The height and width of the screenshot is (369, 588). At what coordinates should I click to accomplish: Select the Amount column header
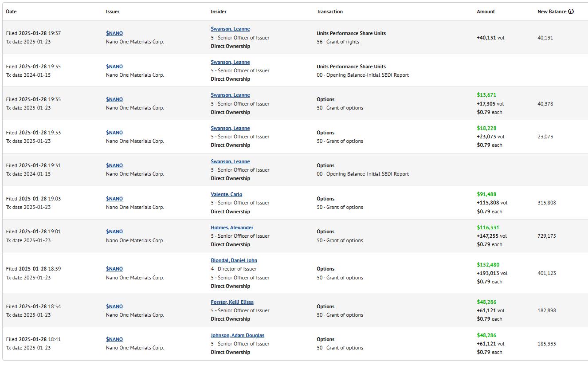click(486, 12)
